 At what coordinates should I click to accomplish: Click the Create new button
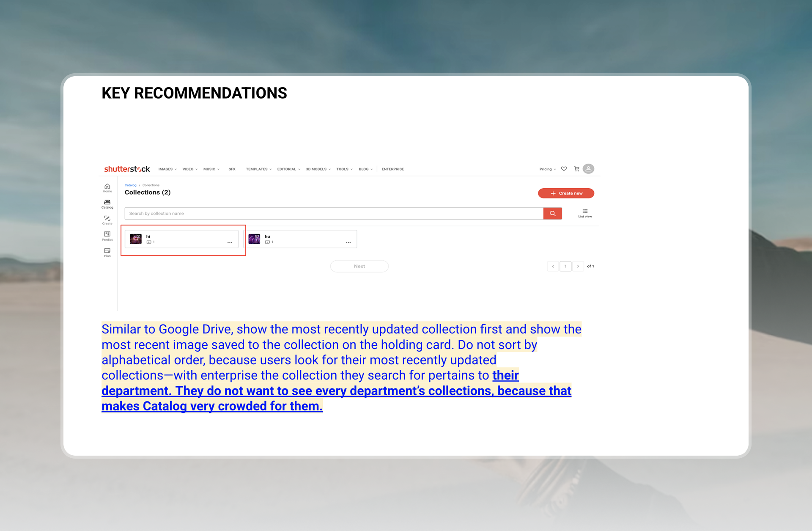pos(566,193)
